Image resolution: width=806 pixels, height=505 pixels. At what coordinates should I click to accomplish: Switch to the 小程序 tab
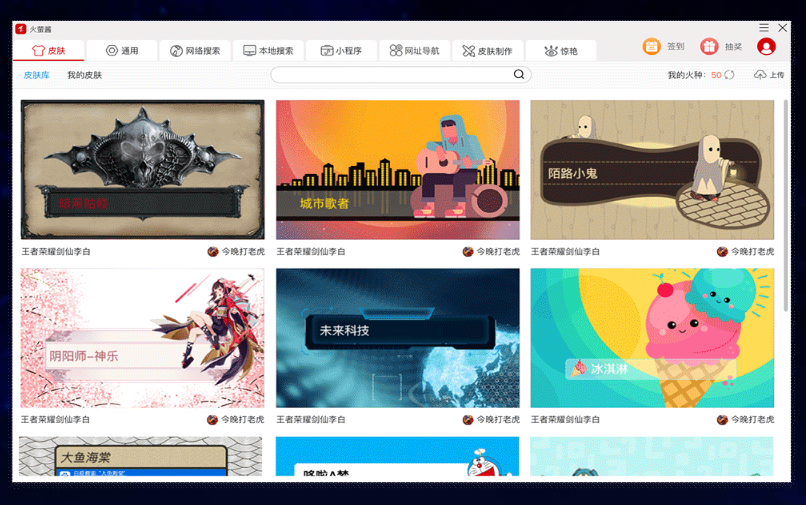pos(341,50)
